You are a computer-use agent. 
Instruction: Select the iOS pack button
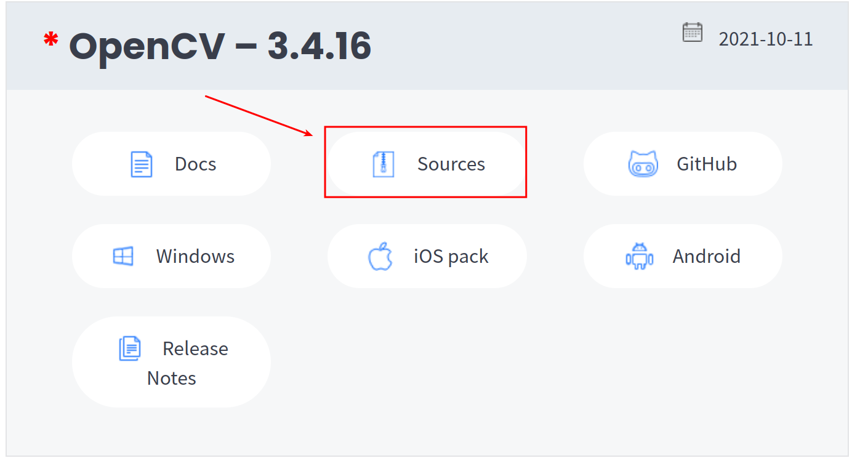tap(427, 256)
